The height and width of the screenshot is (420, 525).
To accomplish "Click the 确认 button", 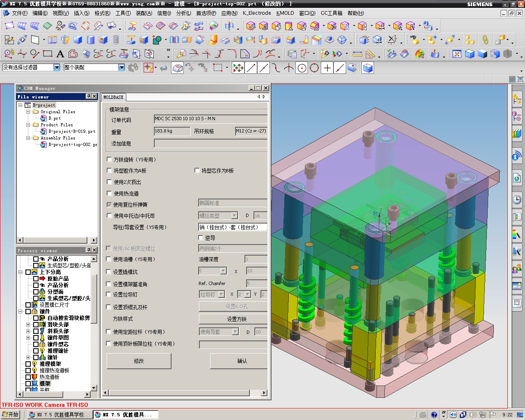I will [239, 361].
